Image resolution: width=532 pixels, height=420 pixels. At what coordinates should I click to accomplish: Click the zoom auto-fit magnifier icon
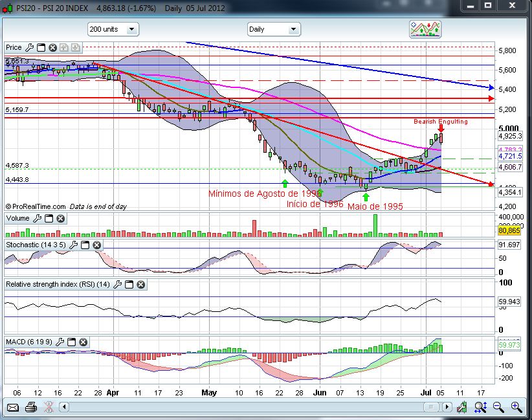click(x=480, y=407)
